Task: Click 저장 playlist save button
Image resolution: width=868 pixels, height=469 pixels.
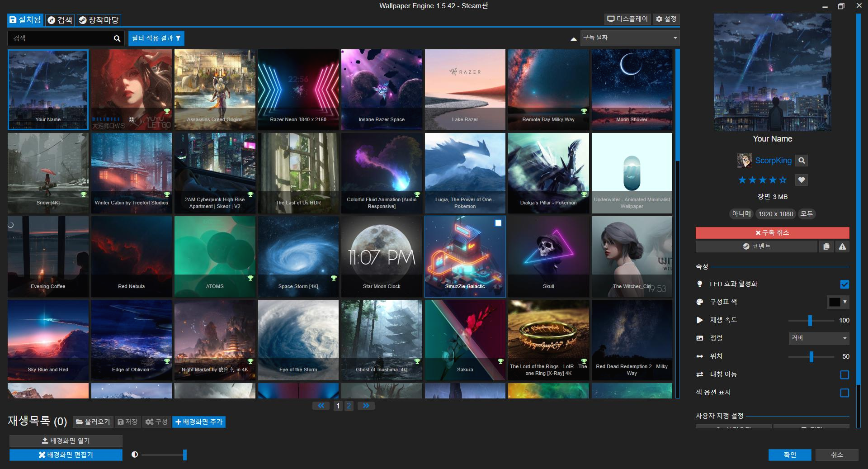Action: click(x=127, y=422)
